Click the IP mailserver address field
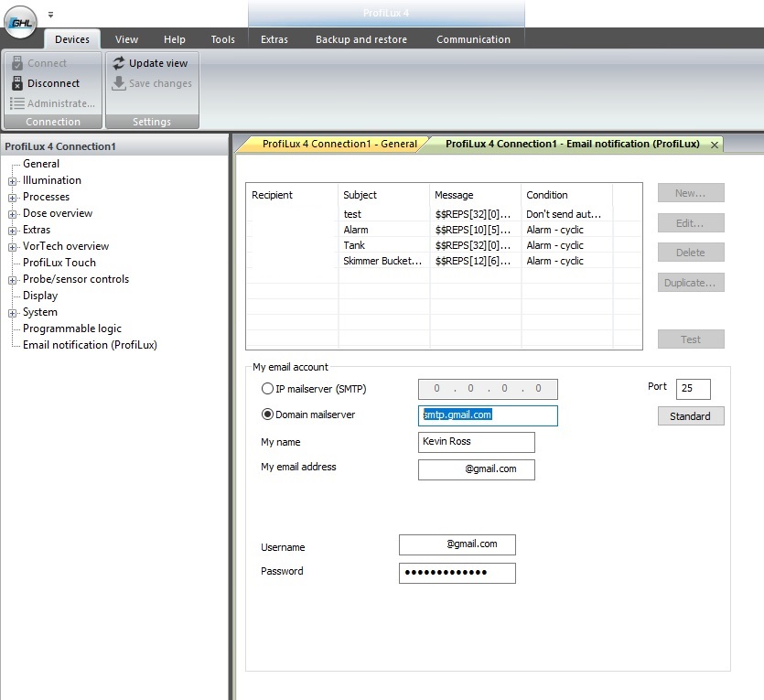The width and height of the screenshot is (764, 700). (x=488, y=389)
